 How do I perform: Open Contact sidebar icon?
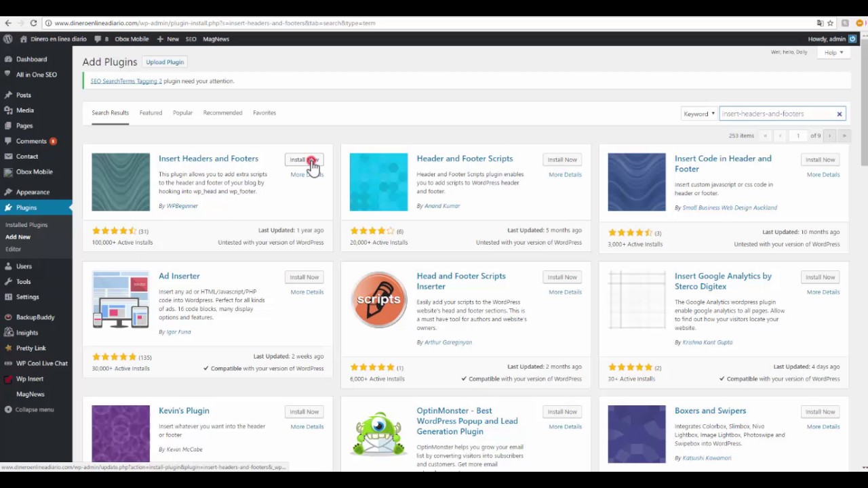(x=8, y=156)
